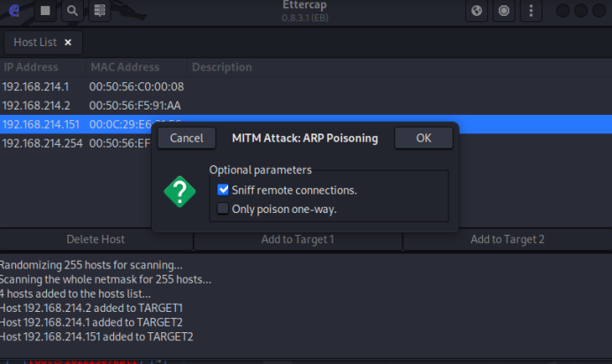Confirm ARP Poisoning with OK
Viewport: 612px width, 364px height.
point(424,138)
